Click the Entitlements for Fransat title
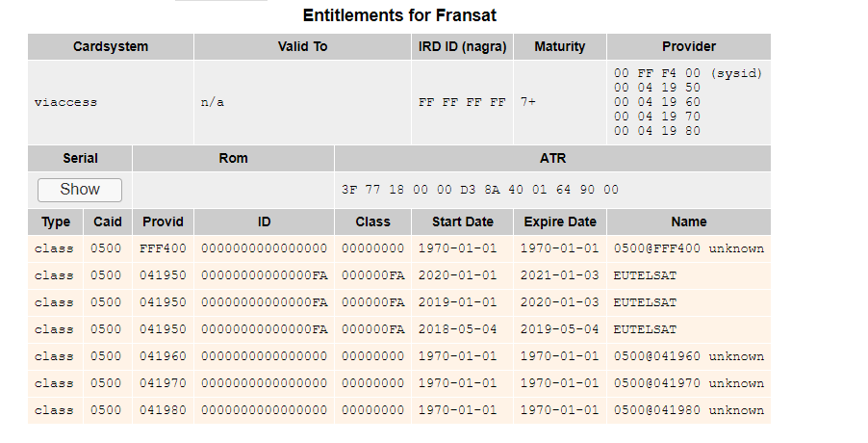Viewport: 868px width, 443px height. point(399,16)
